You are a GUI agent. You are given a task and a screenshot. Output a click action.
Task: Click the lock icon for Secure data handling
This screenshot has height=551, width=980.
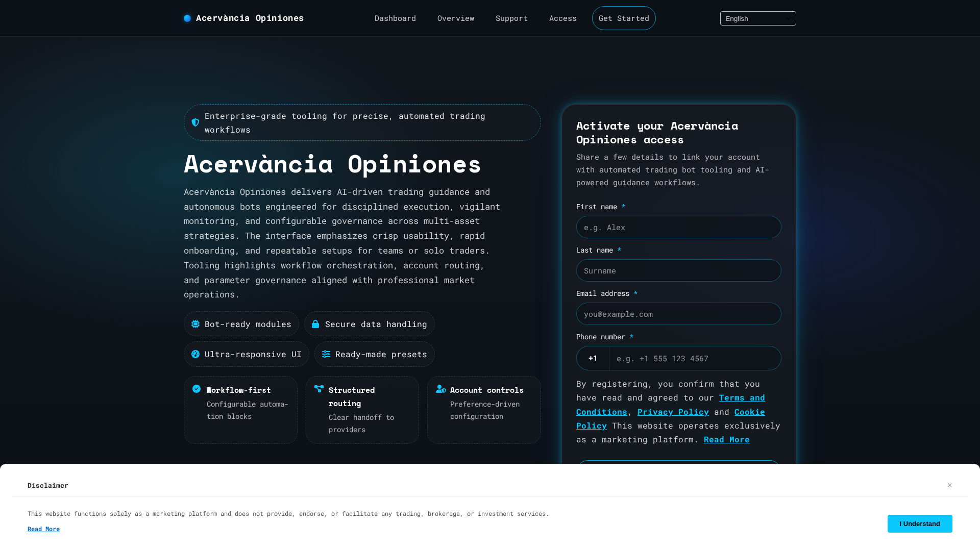pos(315,324)
